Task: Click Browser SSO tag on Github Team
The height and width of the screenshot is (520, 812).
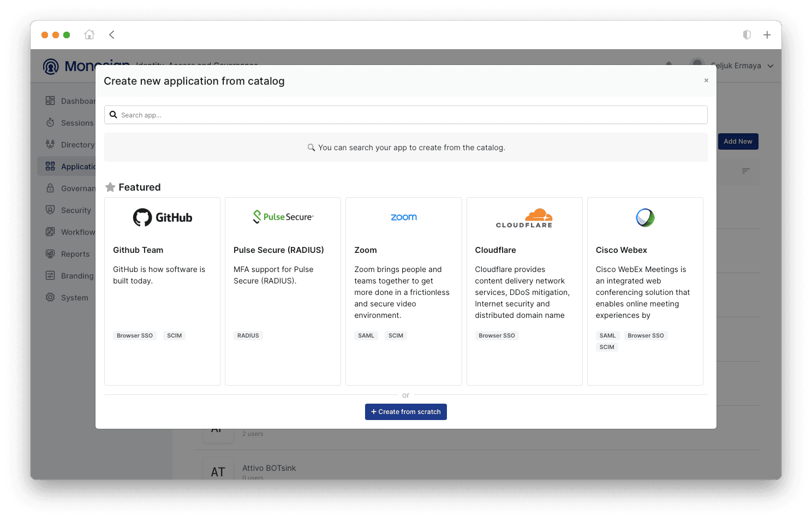Action: pyautogui.click(x=135, y=335)
